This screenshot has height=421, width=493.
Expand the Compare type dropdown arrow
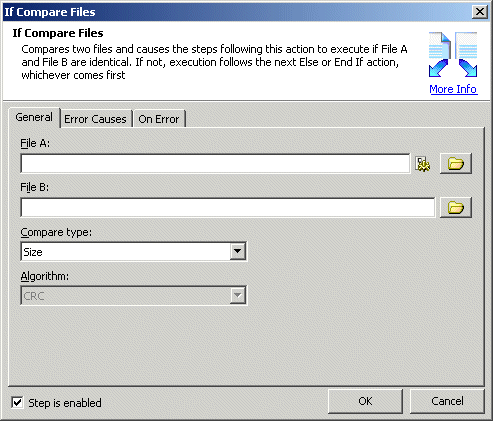click(238, 251)
